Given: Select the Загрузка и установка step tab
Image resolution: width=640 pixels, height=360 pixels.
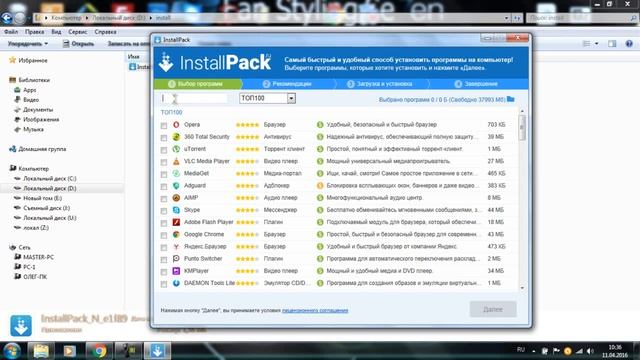Looking at the screenshot, I should (381, 84).
